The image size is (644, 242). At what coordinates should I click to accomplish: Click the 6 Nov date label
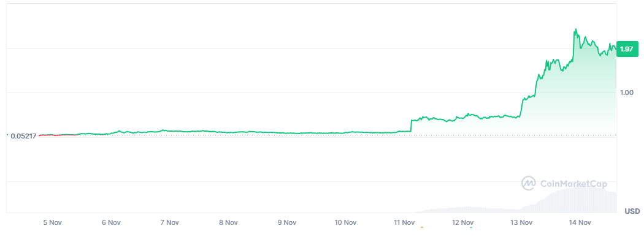(x=111, y=223)
